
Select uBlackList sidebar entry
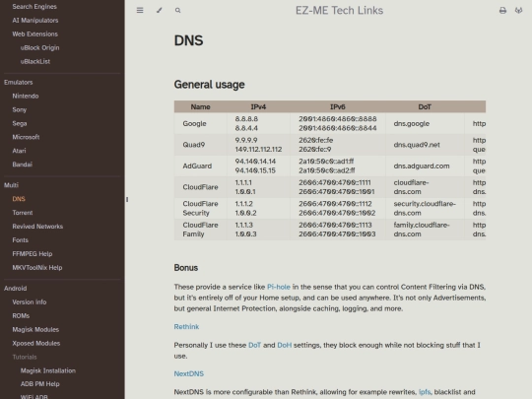point(35,61)
